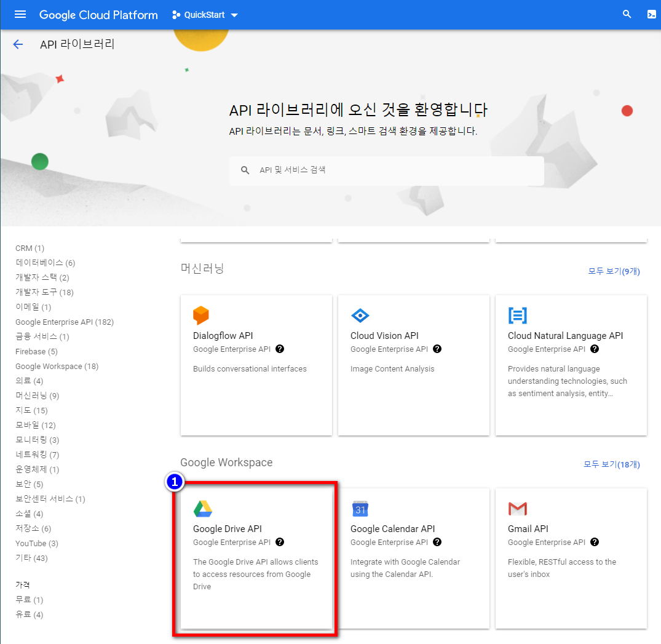Viewport: 661px width, 644px height.
Task: Click help icon on Cloud Natural Language card
Action: pos(595,349)
